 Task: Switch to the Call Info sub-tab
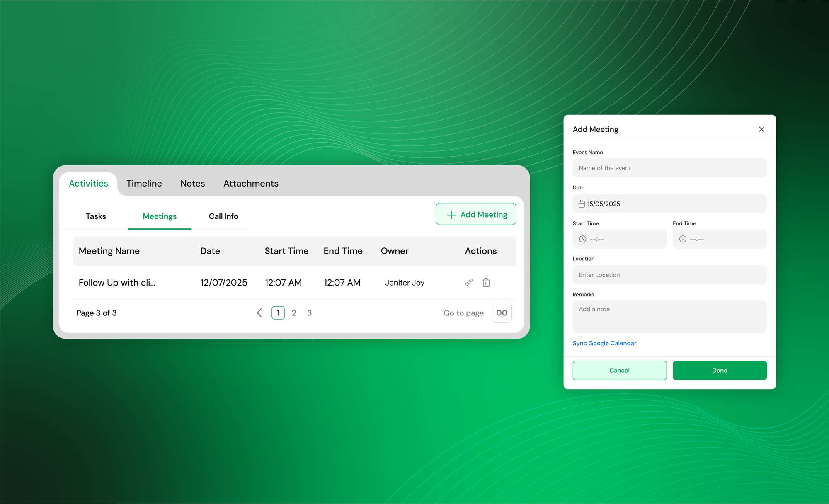(x=223, y=216)
